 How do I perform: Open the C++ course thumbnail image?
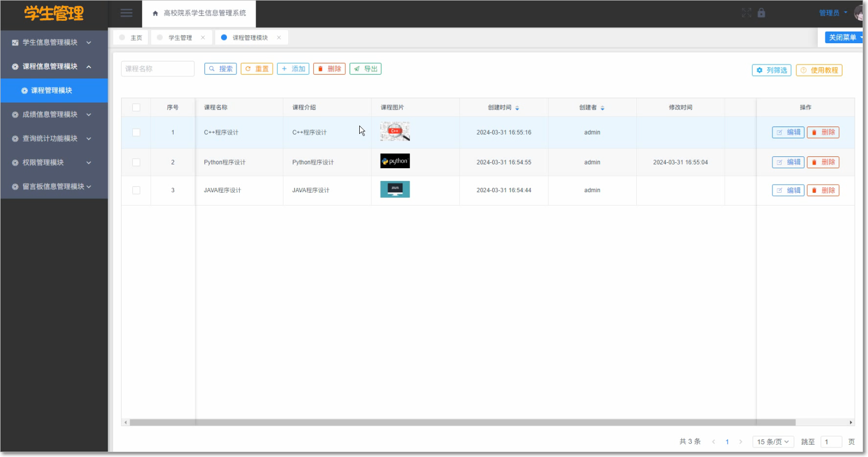coord(395,131)
